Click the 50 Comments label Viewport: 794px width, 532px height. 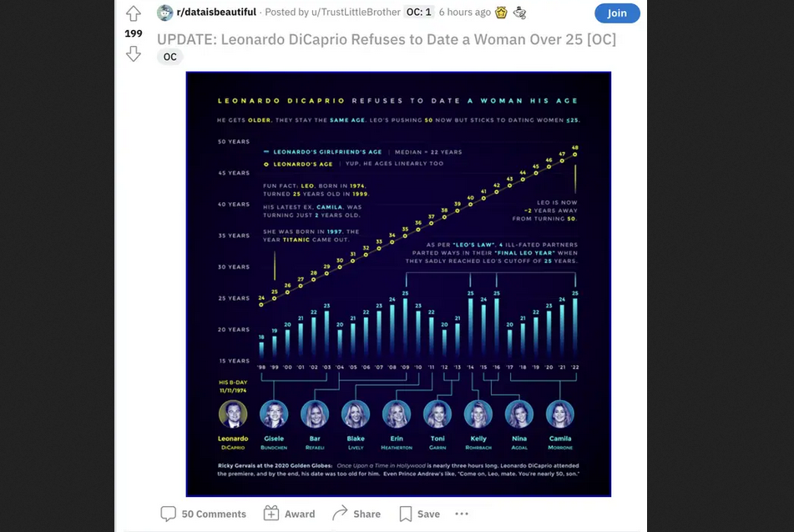pyautogui.click(x=214, y=514)
